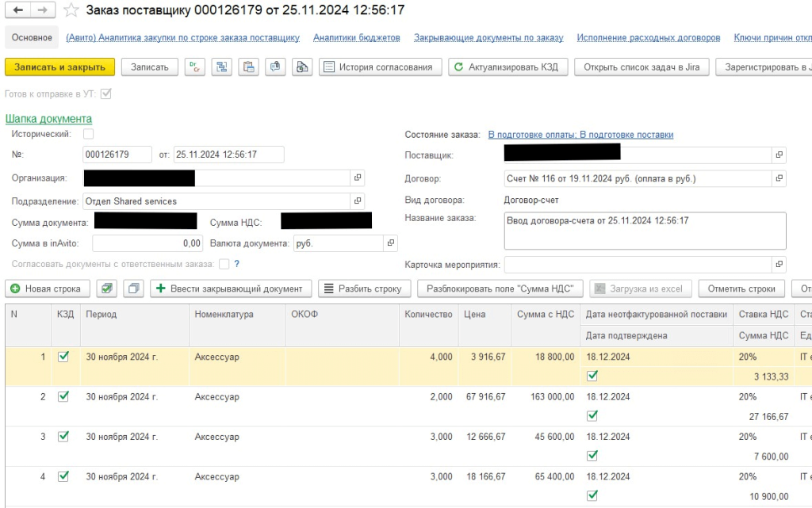Screen dimensions: 812x508
Task: Click the toolbar icon left of История согласования
Action: point(302,67)
